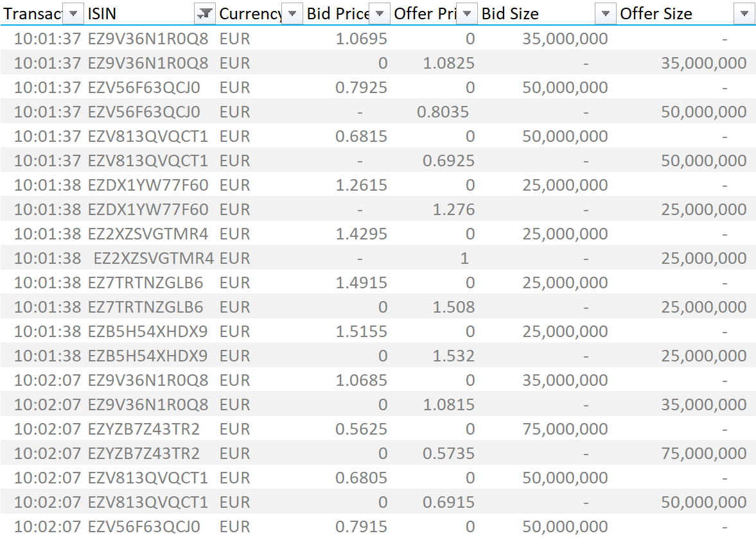Select offer price cell 1.276
Viewport: 756px width, 538px height.
[453, 210]
